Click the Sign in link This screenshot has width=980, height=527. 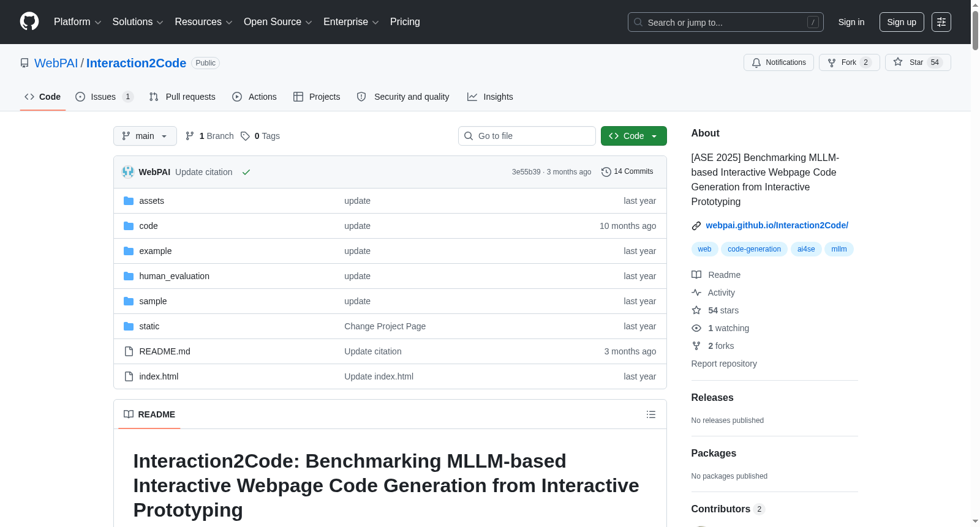[851, 22]
